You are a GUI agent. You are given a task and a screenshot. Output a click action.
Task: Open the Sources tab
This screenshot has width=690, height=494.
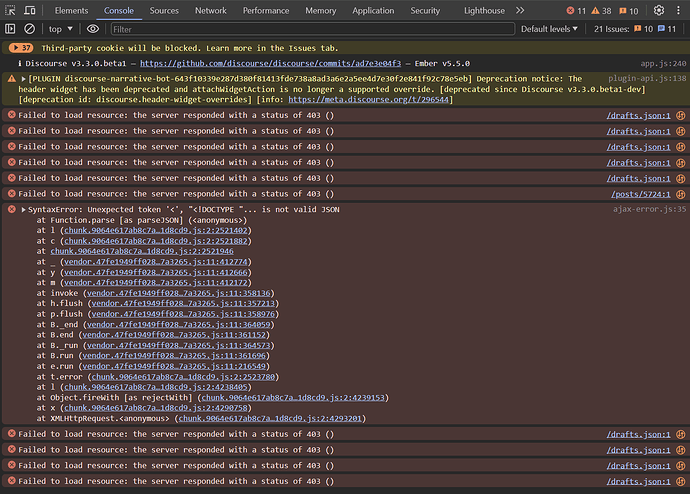pos(164,11)
